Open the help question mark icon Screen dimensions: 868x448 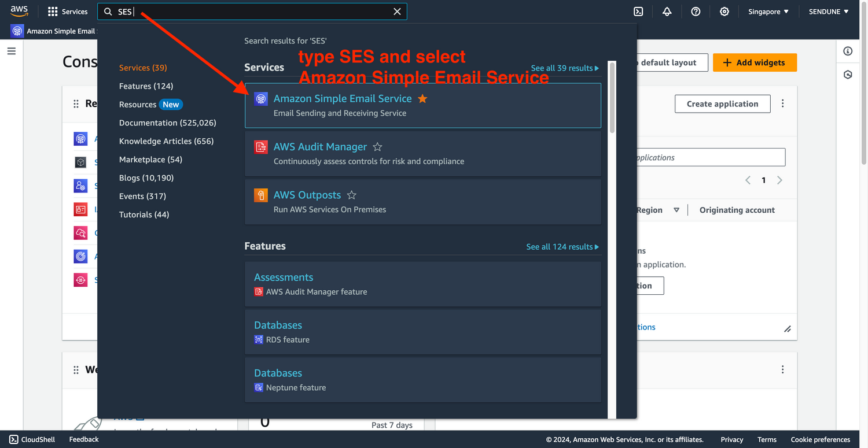696,12
